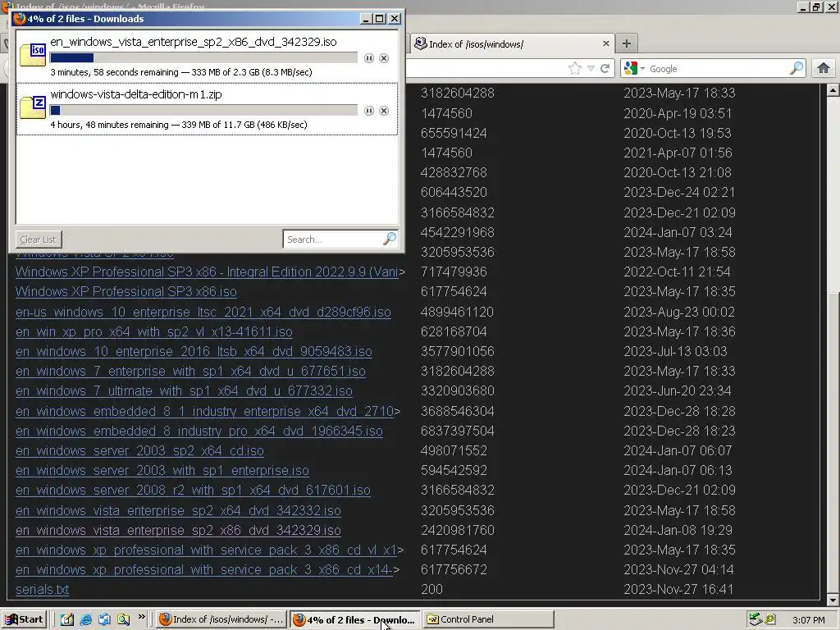Open en_windows_server_2003_sp2_x64_cd.iso link
840x630 pixels.
139,451
